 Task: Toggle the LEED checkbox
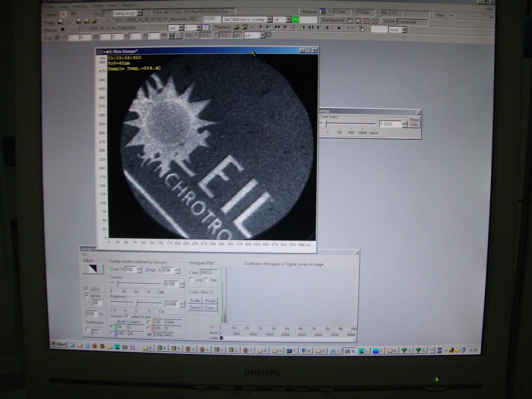(x=86, y=288)
